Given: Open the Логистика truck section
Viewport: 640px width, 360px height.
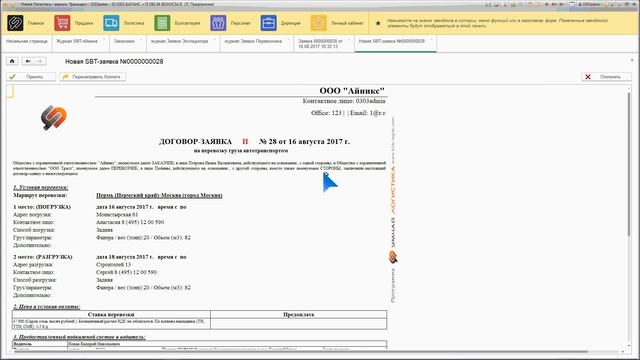Looking at the screenshot, I should [111, 23].
